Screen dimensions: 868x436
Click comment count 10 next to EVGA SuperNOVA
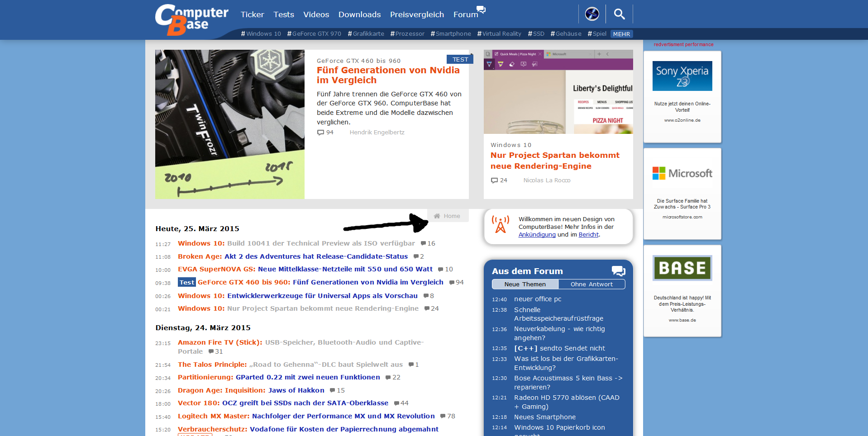click(445, 269)
